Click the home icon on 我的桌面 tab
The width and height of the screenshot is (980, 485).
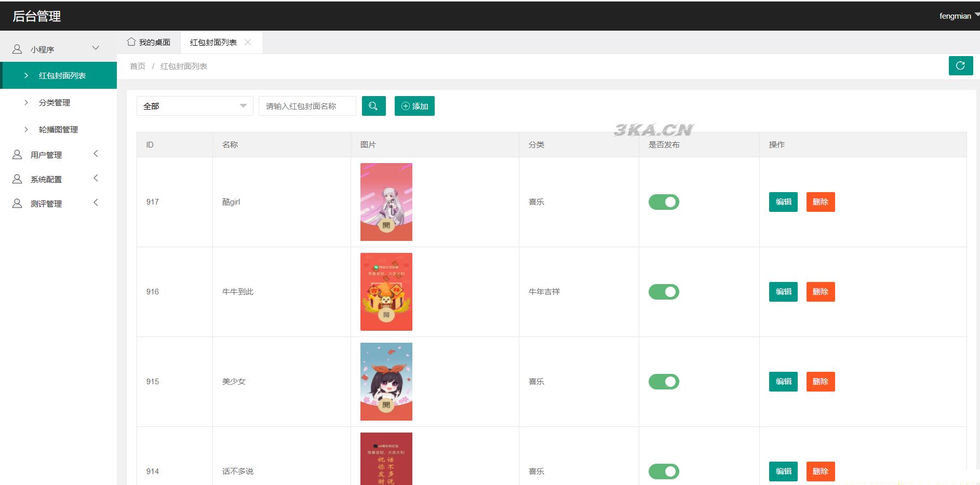click(131, 42)
